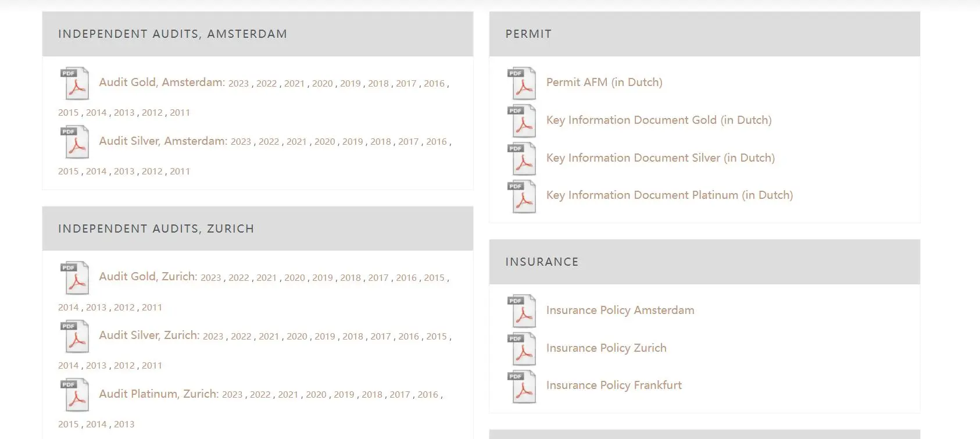This screenshot has width=980, height=439.
Task: Open the 2023 Audit Gold, Amsterdam report
Action: [238, 84]
